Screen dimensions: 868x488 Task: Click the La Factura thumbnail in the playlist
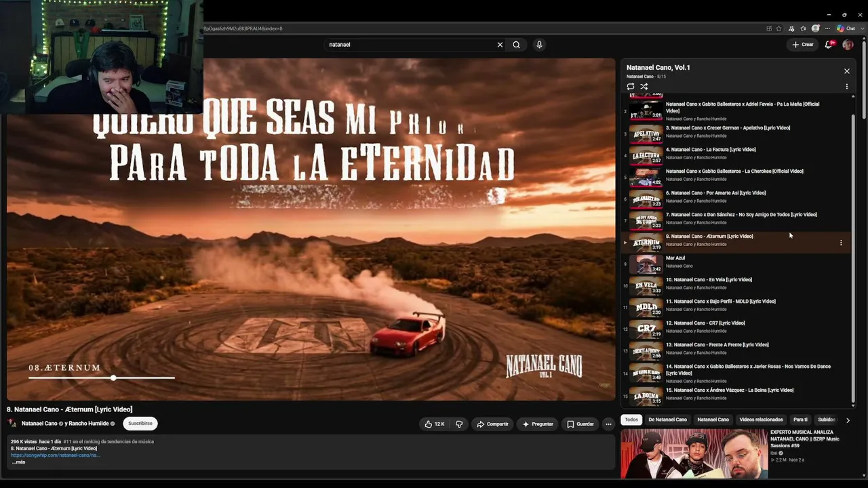pos(646,155)
